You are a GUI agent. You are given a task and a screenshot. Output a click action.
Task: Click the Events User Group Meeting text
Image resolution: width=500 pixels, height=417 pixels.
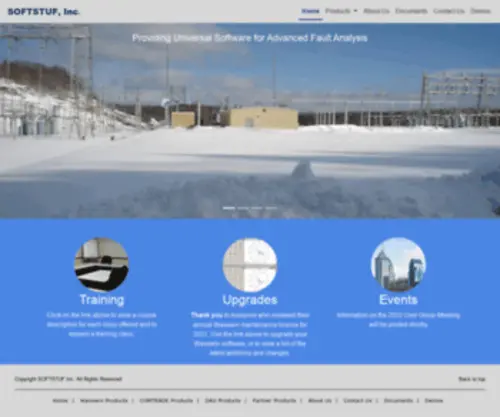398,320
